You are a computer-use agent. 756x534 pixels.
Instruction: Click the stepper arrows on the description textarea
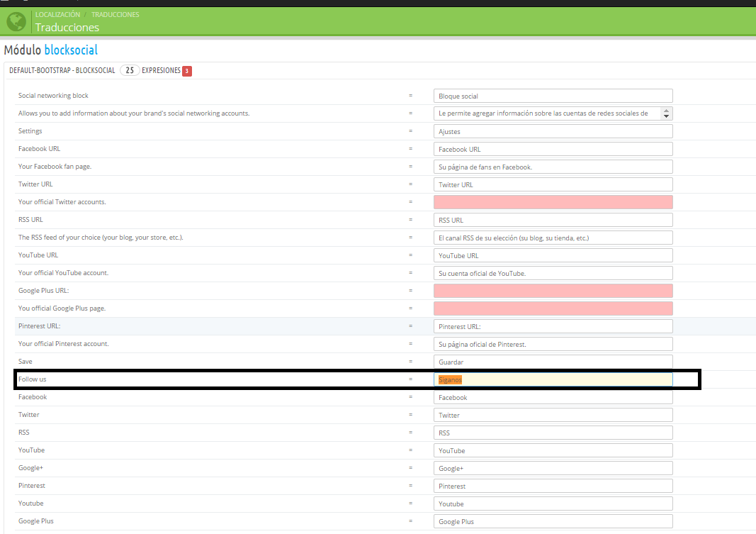coord(666,113)
